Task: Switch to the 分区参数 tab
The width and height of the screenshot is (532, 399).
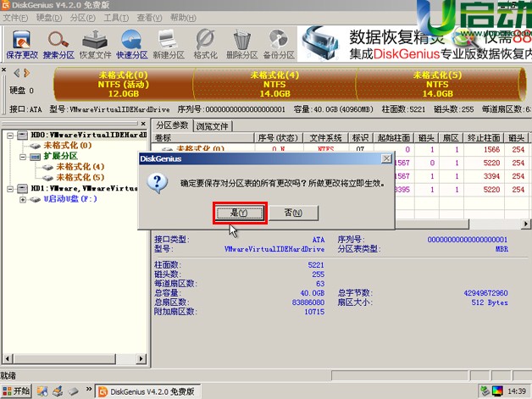Action: (172, 125)
